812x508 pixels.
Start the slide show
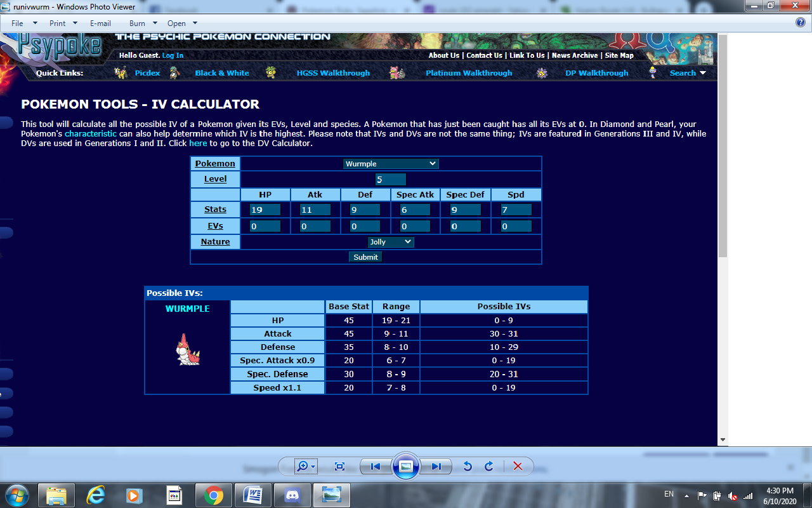coord(406,467)
